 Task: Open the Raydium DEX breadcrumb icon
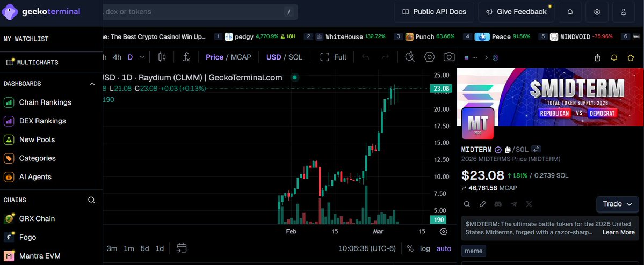coord(496,57)
